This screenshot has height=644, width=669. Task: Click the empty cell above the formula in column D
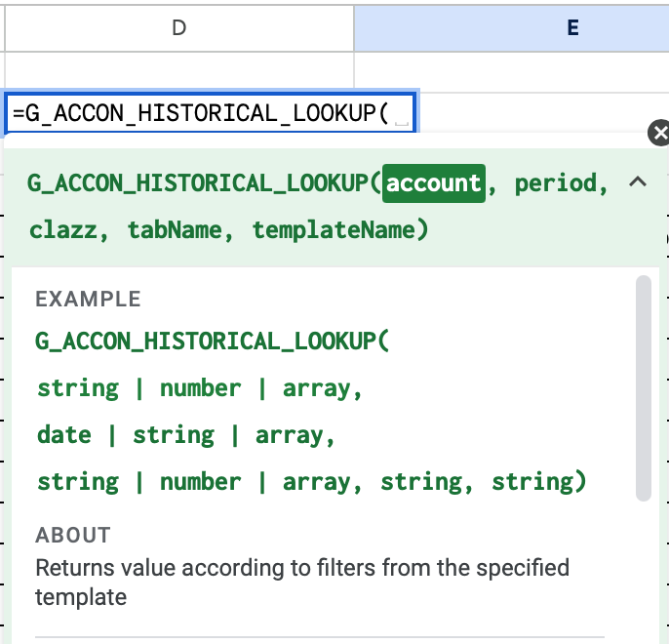[179, 71]
